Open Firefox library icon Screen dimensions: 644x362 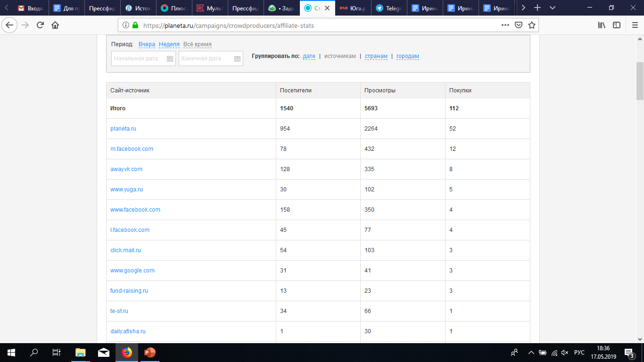[602, 25]
